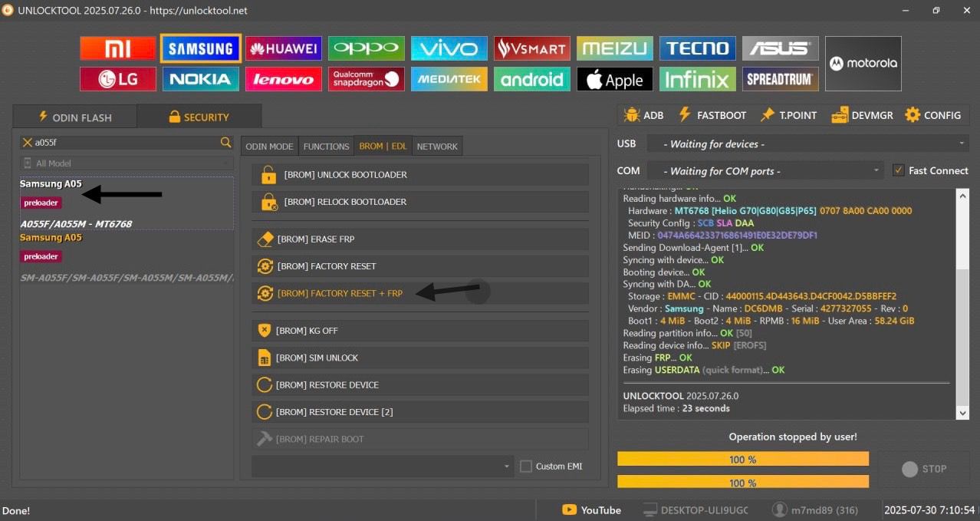This screenshot has width=980, height=521.
Task: Click [BROM] FACTORY RESET + FRP
Action: click(420, 293)
